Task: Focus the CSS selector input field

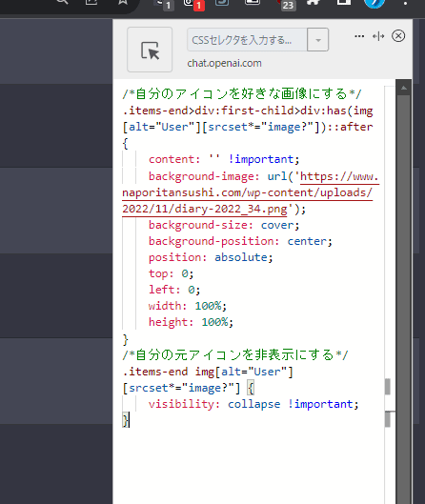Action: 247,40
